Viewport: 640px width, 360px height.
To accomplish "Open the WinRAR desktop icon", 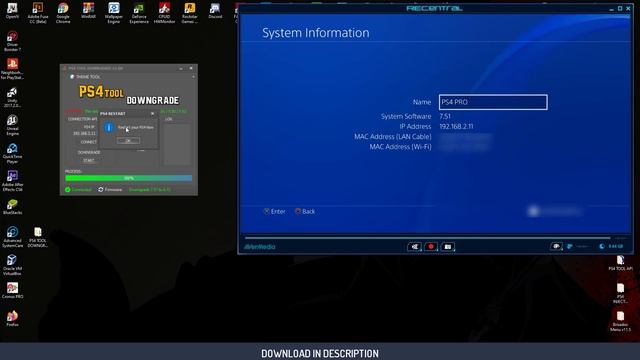I will click(88, 11).
